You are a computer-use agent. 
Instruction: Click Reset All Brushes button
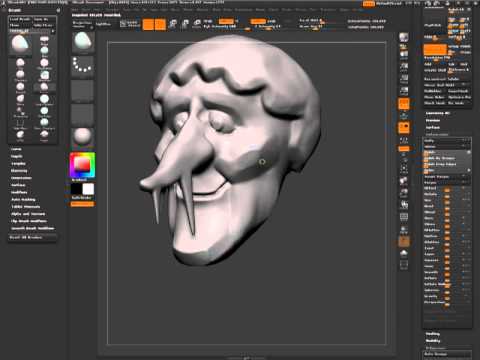(x=32, y=237)
